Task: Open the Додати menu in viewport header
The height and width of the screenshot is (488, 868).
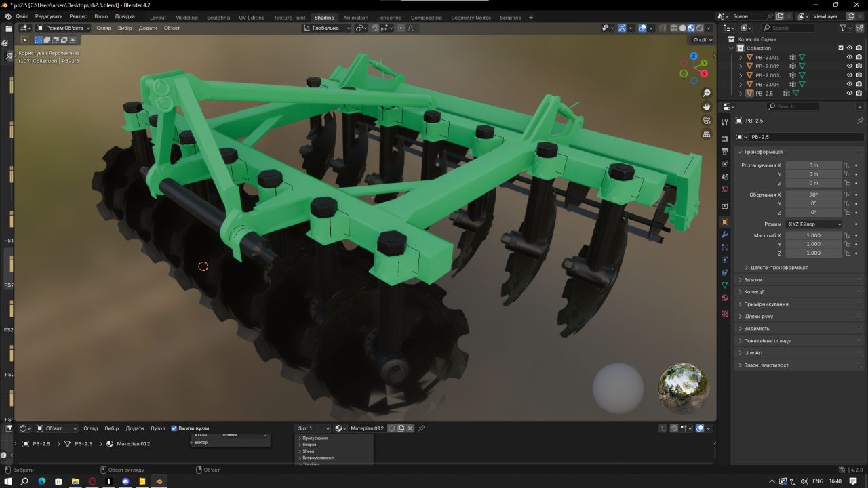Action: click(148, 28)
